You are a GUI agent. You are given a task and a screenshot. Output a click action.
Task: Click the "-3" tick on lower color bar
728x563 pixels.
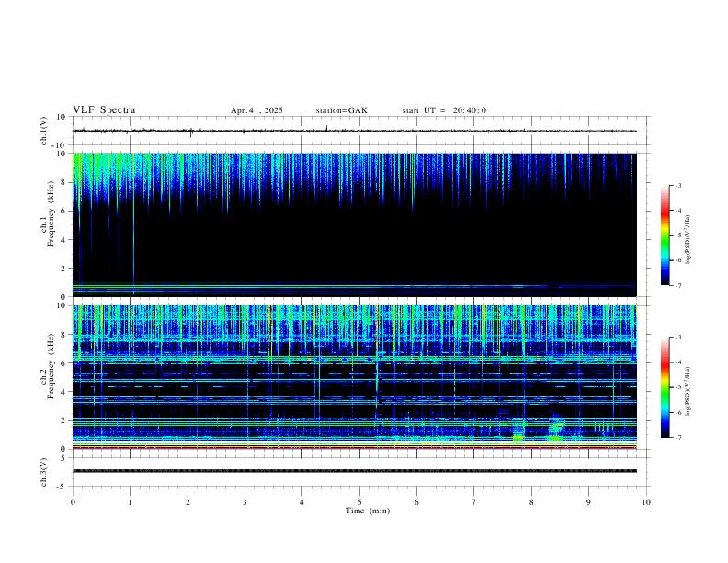coord(677,338)
